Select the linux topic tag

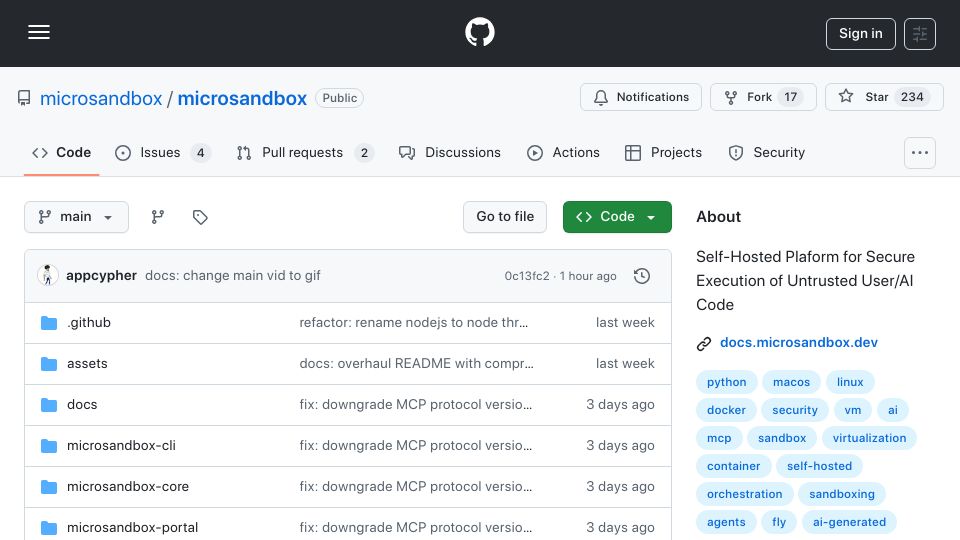[x=850, y=382]
